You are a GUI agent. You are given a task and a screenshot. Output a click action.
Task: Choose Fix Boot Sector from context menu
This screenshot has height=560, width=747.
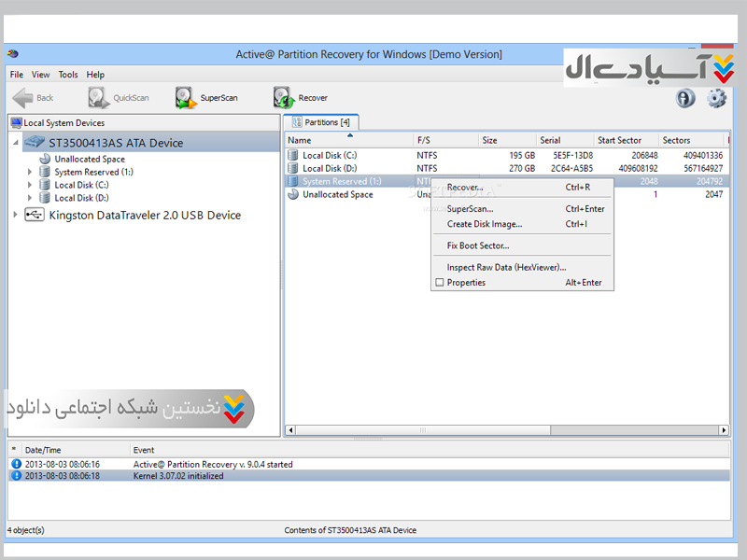[478, 245]
